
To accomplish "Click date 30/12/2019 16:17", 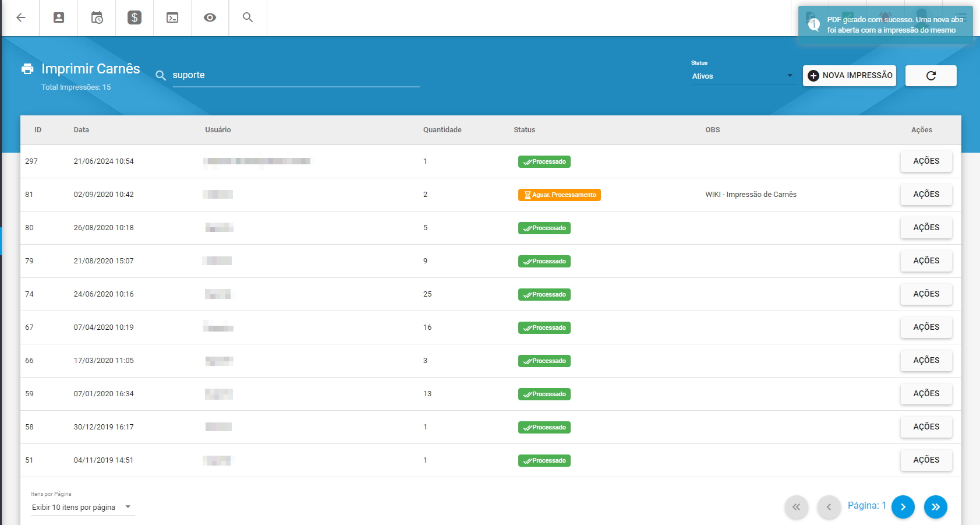I will point(104,427).
